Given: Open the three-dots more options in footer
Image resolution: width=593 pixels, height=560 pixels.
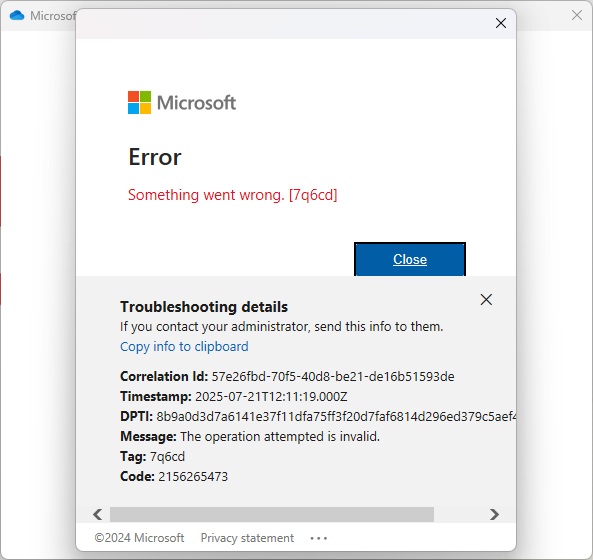Looking at the screenshot, I should pos(318,538).
